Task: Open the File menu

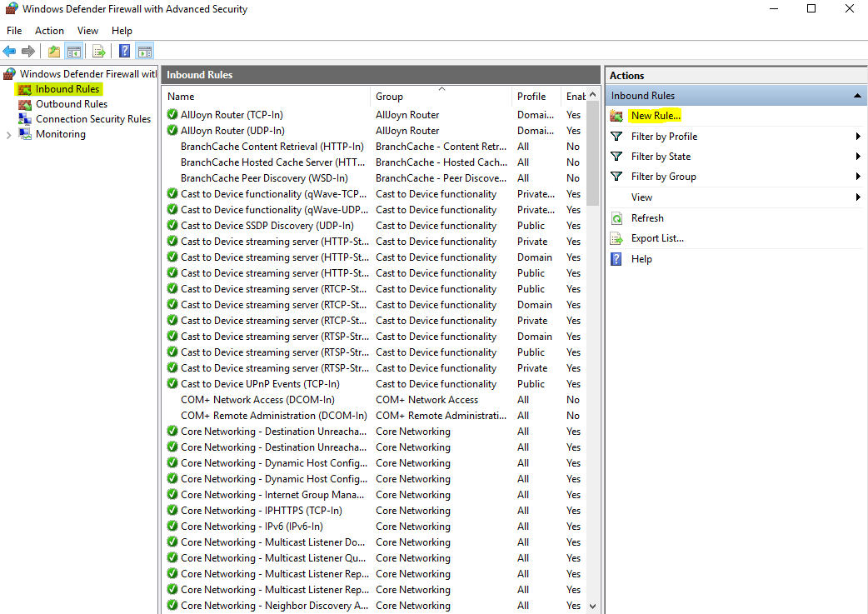Action: (14, 31)
